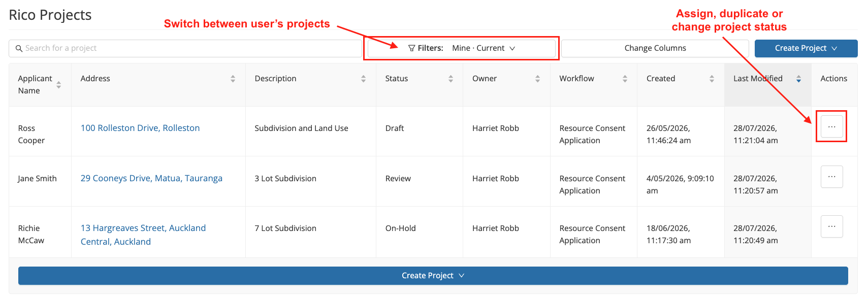Click the 3 Lot Subdivision description
Screen dimensions: 868x295
click(x=285, y=179)
